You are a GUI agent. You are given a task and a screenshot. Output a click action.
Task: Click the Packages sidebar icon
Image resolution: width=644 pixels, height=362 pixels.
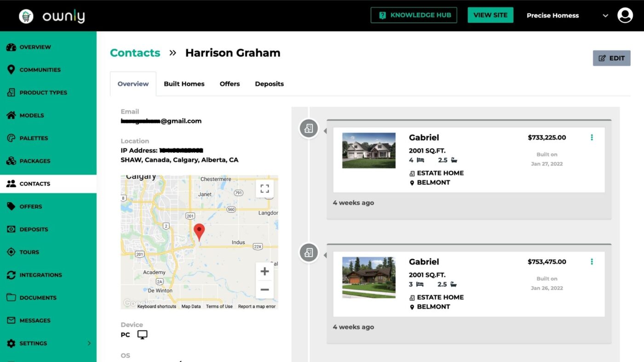(11, 161)
